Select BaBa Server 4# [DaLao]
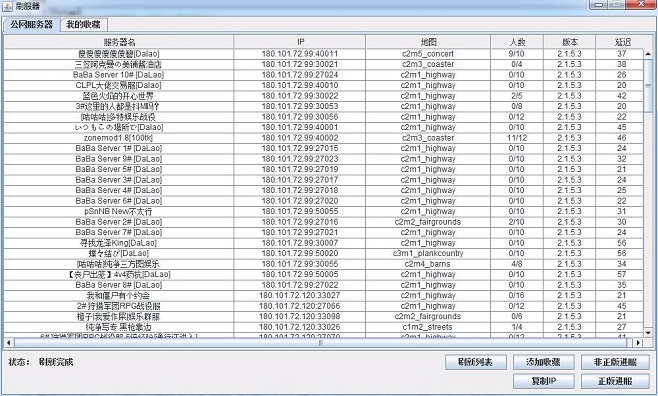658x396 pixels. point(119,190)
